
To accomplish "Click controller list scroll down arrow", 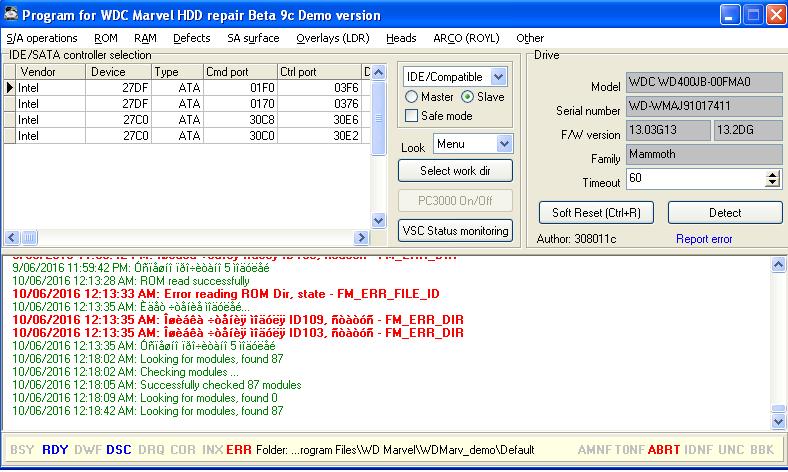I will click(378, 220).
